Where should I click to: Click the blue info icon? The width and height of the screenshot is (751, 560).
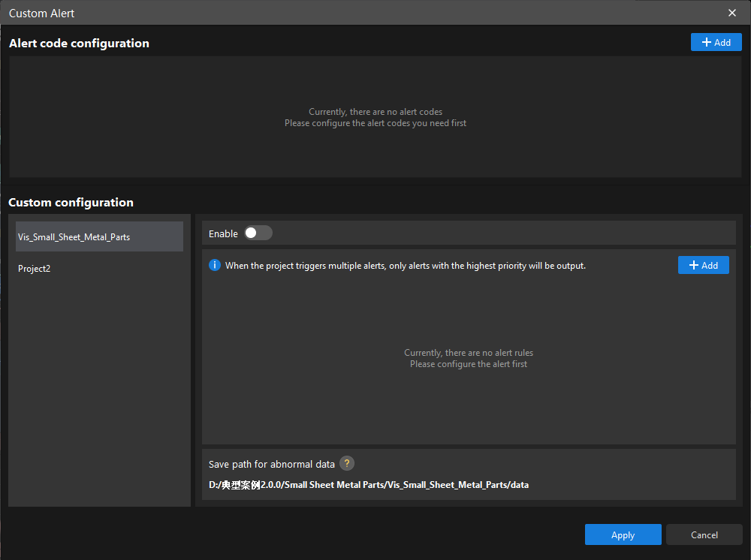[x=215, y=265]
